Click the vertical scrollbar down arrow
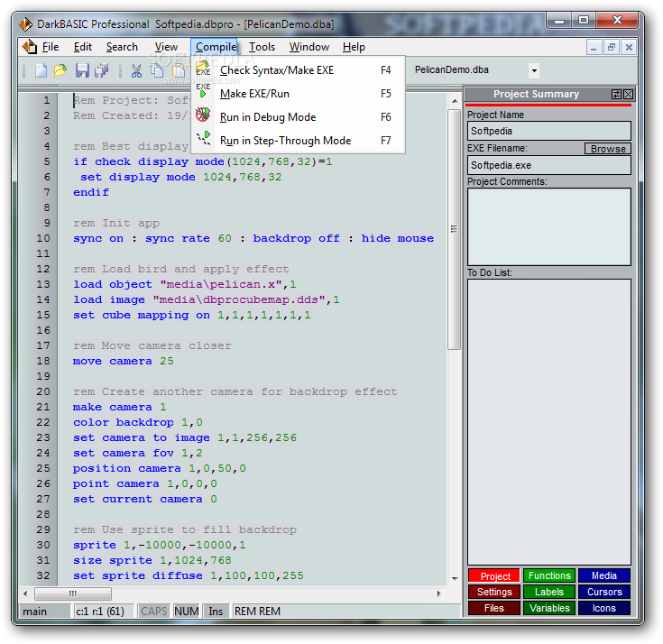The height and width of the screenshot is (644, 663). (455, 578)
